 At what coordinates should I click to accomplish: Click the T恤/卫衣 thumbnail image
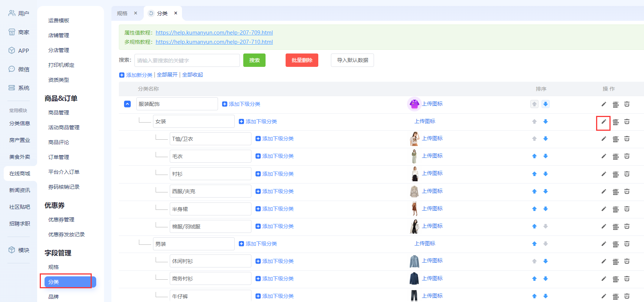[414, 139]
